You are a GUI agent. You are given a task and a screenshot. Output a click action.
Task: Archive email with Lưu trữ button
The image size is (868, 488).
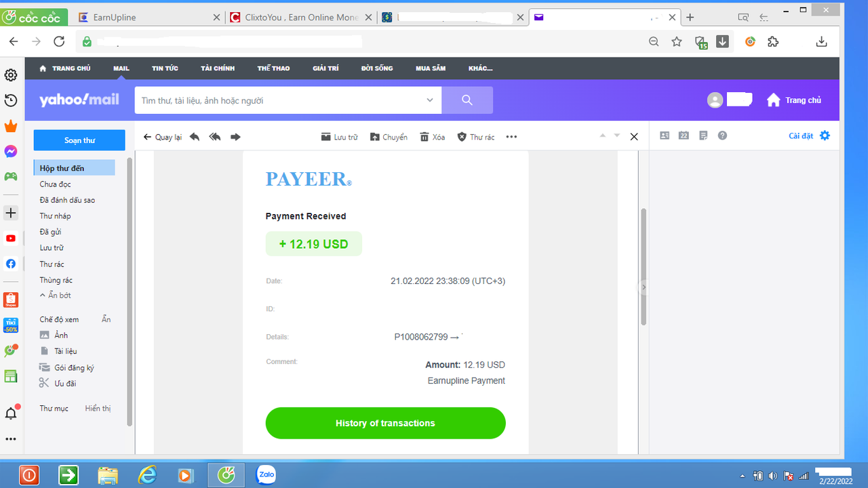[339, 137]
